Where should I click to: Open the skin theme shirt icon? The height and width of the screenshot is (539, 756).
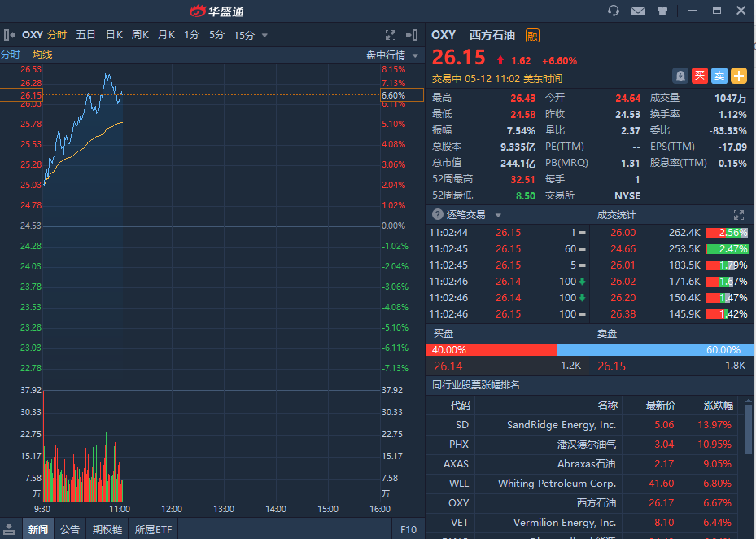tap(662, 11)
